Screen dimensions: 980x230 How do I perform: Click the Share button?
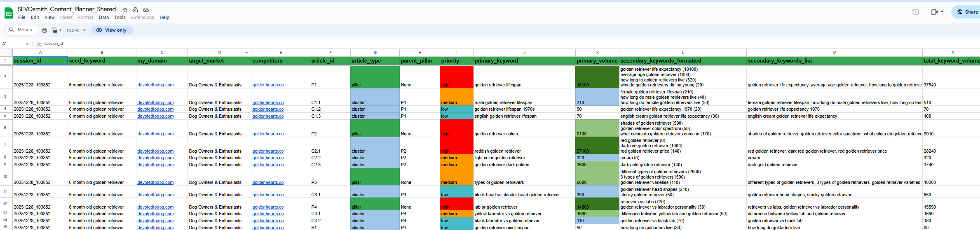point(967,12)
